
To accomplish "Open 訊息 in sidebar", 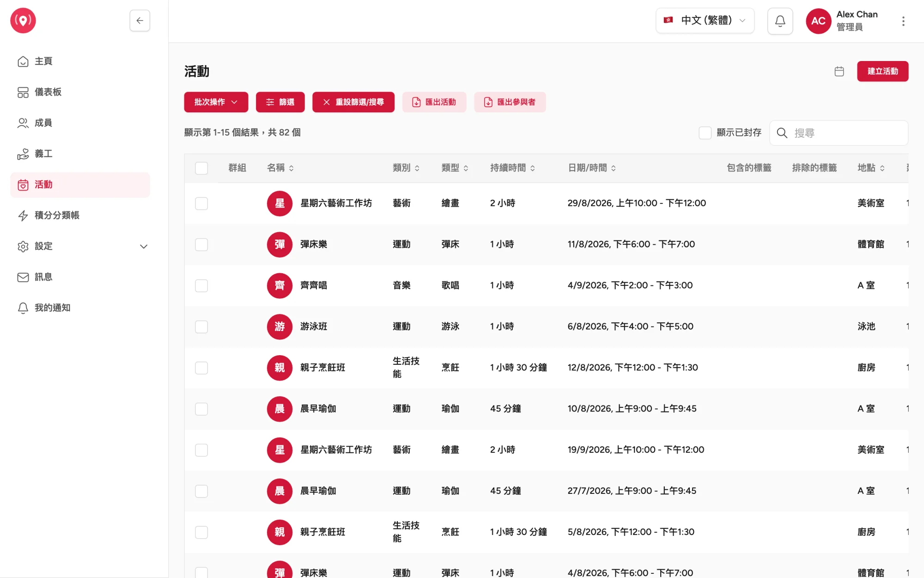I will pyautogui.click(x=80, y=277).
